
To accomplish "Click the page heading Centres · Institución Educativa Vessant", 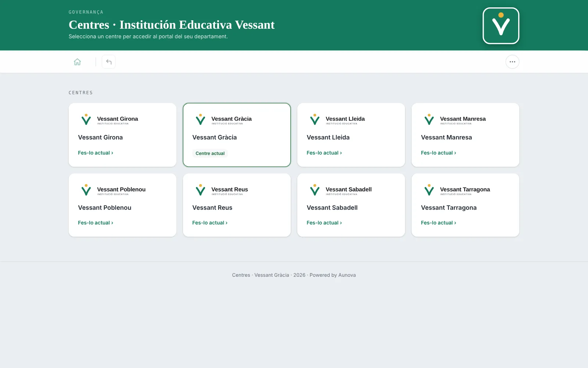I will (x=172, y=25).
